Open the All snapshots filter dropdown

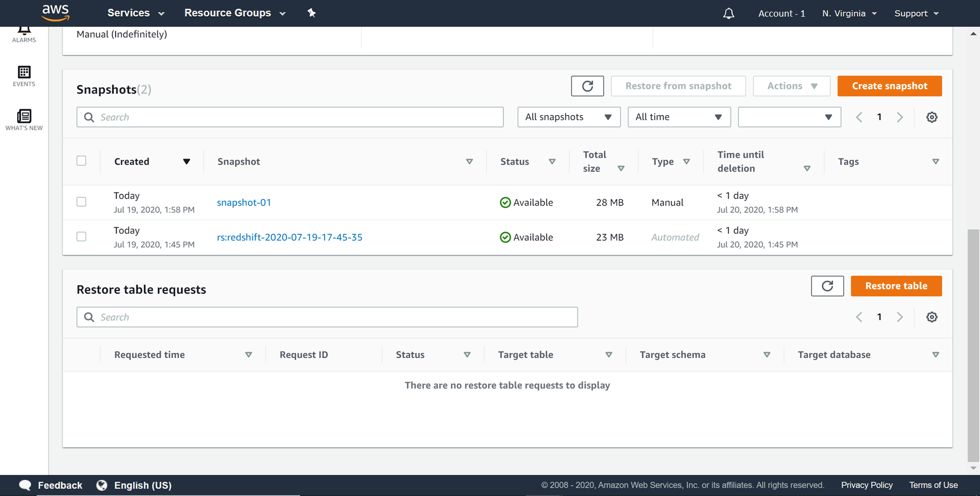[x=568, y=117]
